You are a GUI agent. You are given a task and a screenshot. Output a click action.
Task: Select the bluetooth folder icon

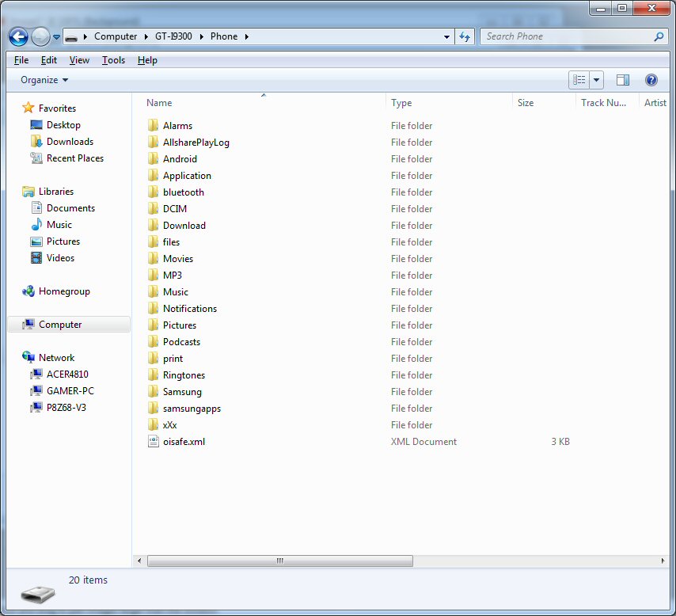click(x=153, y=192)
